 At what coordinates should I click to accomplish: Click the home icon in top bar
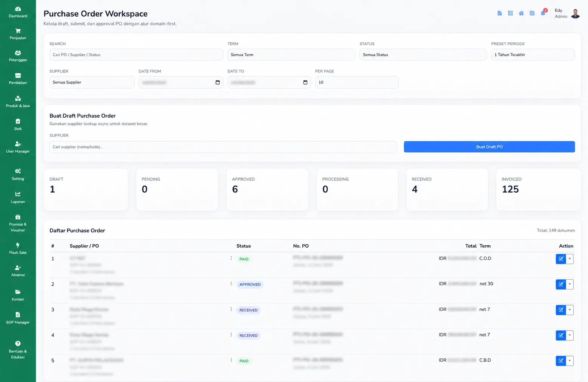[x=521, y=13]
